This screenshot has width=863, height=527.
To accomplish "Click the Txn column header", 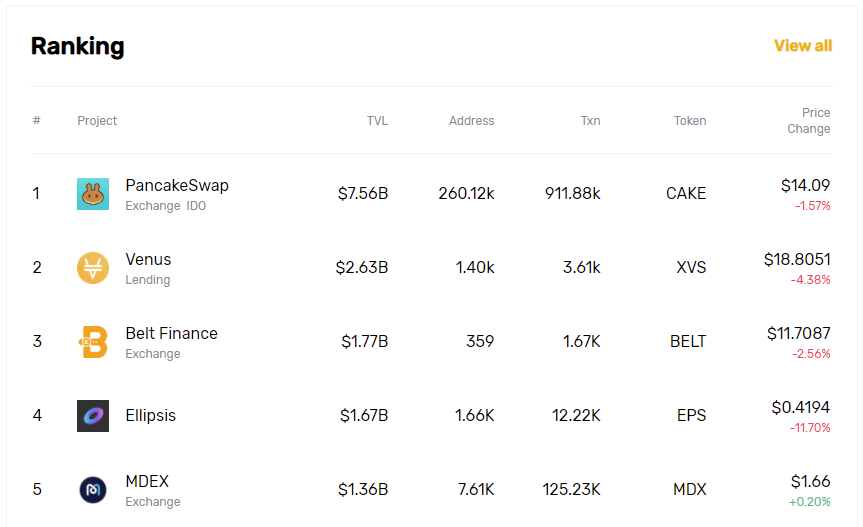I will (x=591, y=120).
